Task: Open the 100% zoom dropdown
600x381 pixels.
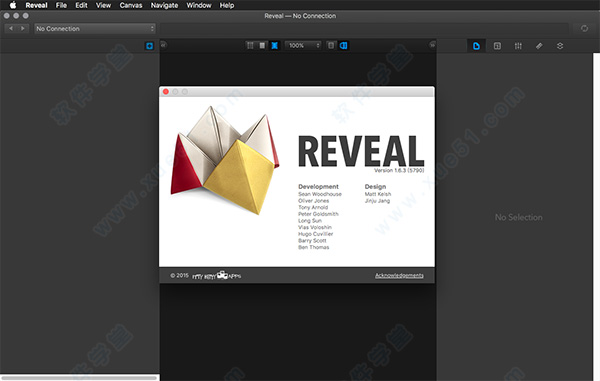Action: coord(303,46)
